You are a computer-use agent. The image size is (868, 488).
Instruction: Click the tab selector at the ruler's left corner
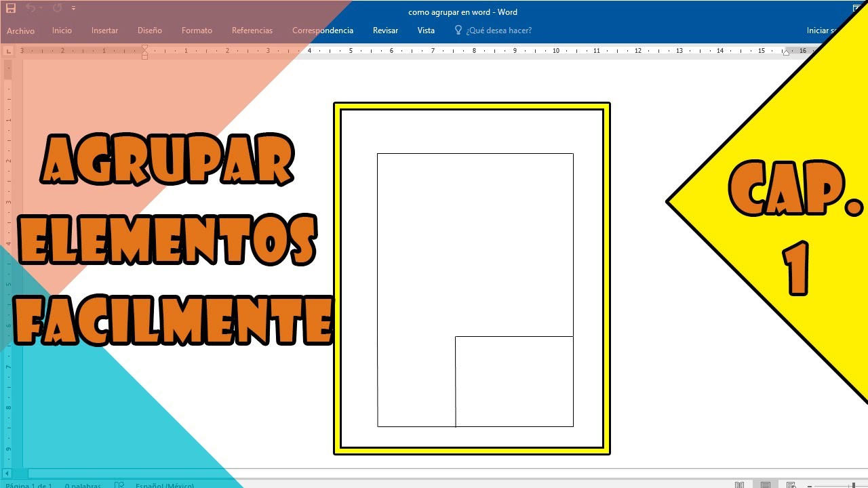7,52
